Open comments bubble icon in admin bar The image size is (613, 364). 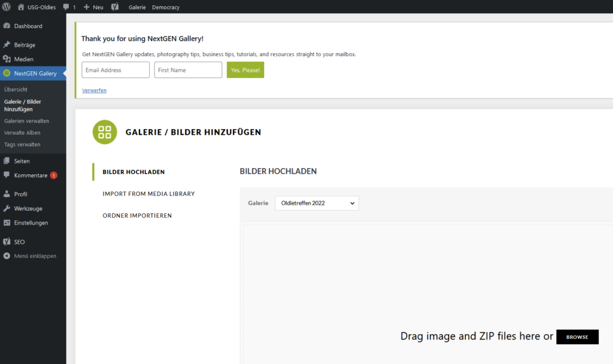66,7
